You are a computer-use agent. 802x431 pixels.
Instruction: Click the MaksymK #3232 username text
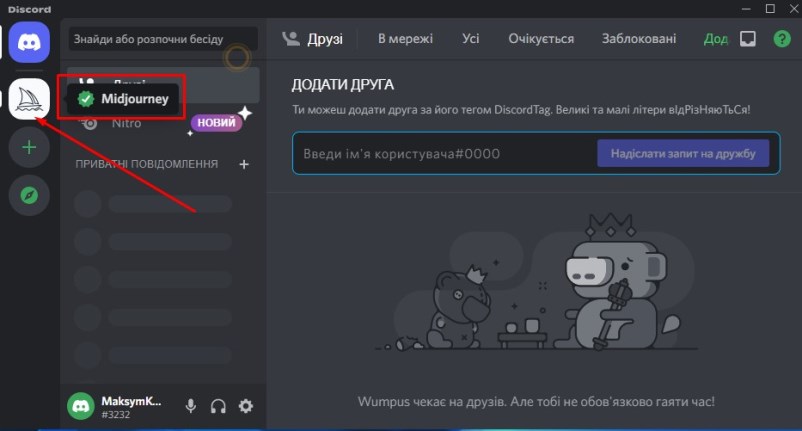click(x=131, y=407)
